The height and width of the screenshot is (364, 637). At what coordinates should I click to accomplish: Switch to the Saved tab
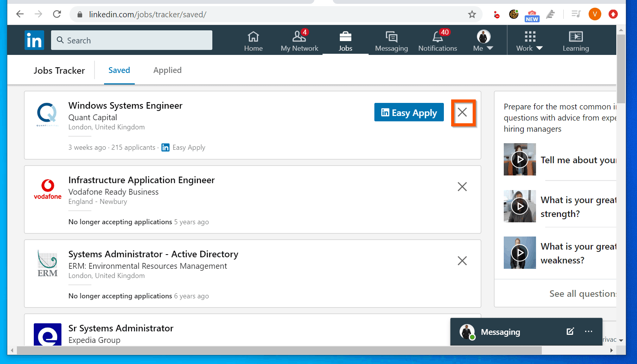[119, 70]
